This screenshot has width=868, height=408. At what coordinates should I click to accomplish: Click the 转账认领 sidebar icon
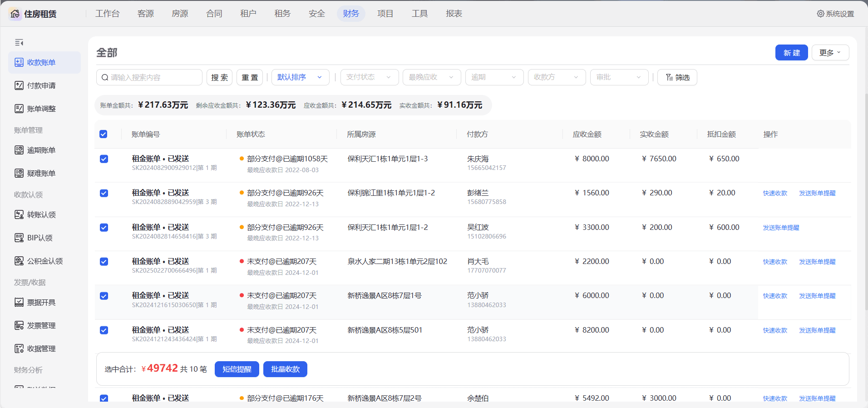coord(19,214)
